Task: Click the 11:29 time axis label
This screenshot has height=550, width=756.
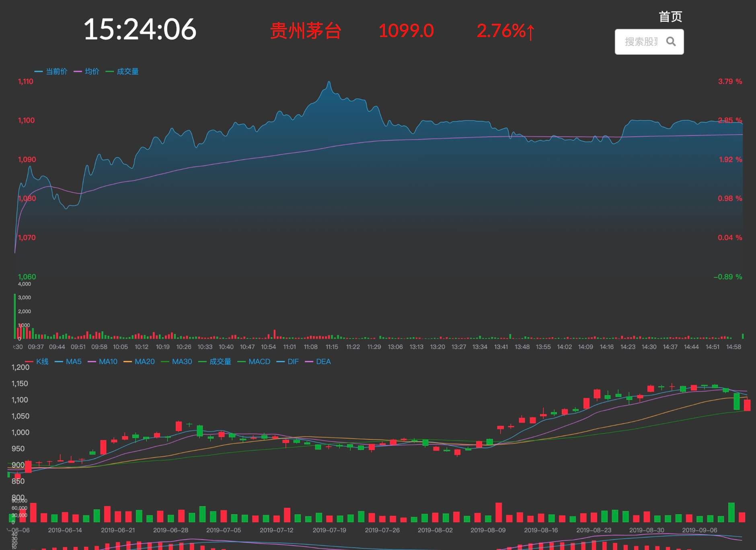Action: coord(374,347)
